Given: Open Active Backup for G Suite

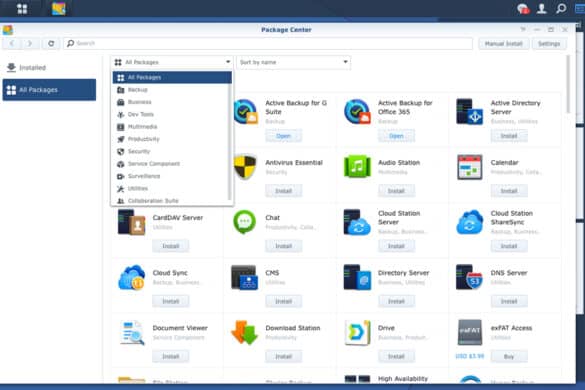Looking at the screenshot, I should pyautogui.click(x=284, y=136).
